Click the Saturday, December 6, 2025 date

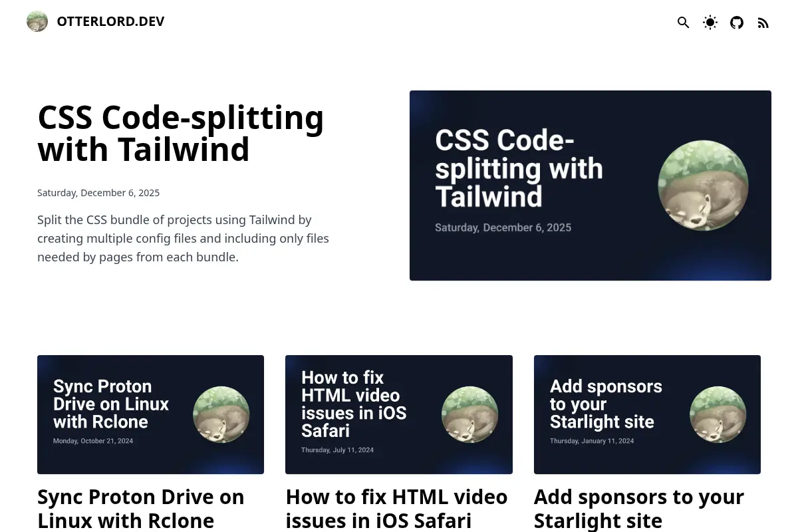coord(98,193)
